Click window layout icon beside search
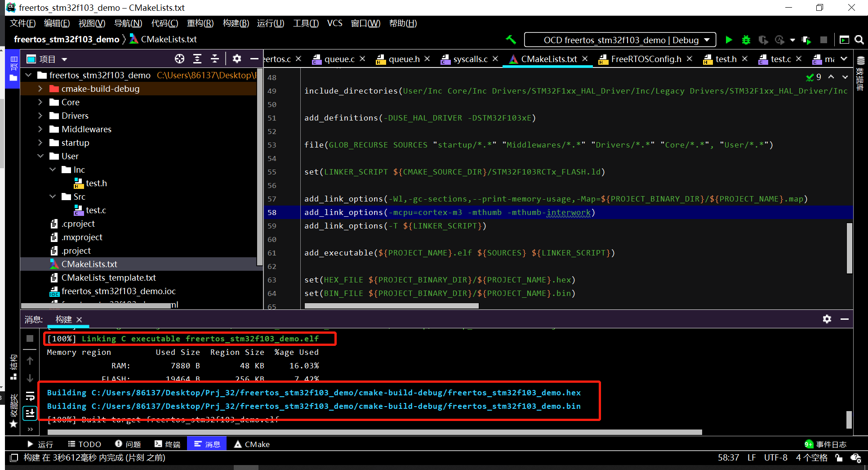This screenshot has height=470, width=868. [x=845, y=40]
